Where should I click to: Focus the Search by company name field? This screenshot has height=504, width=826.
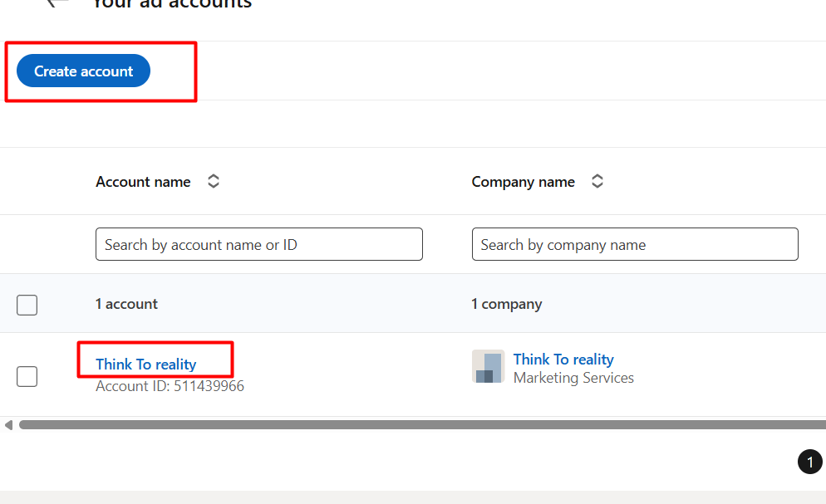pos(634,245)
